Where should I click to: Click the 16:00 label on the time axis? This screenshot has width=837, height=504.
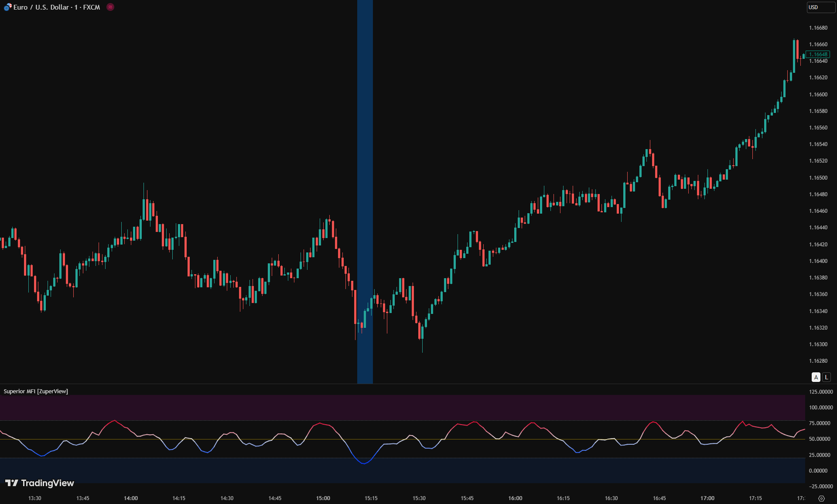coord(515,498)
